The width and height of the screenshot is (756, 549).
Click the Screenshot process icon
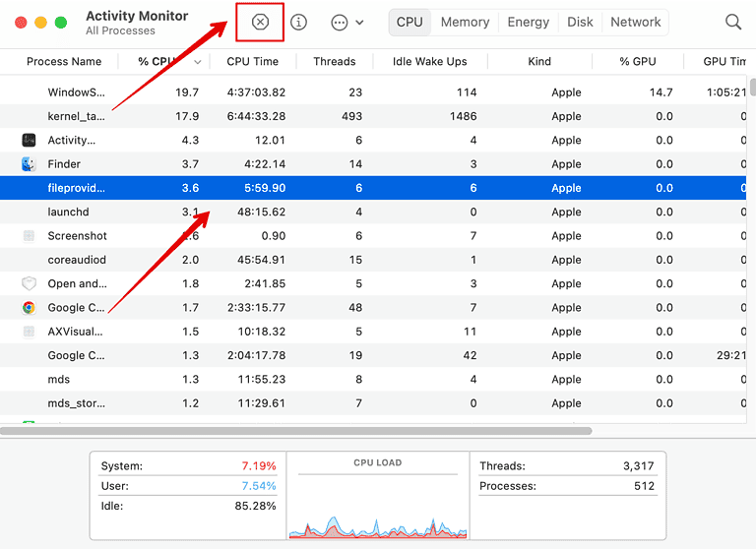coord(29,236)
